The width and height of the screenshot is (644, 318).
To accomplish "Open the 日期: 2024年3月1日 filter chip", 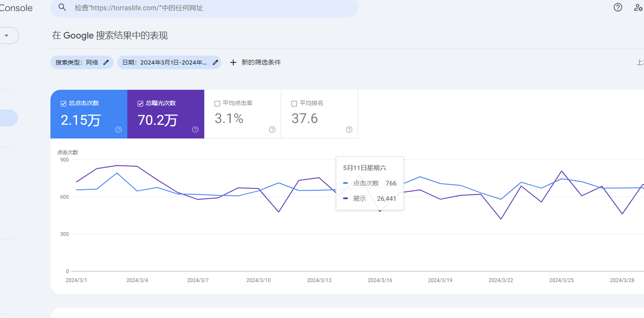I will click(169, 62).
